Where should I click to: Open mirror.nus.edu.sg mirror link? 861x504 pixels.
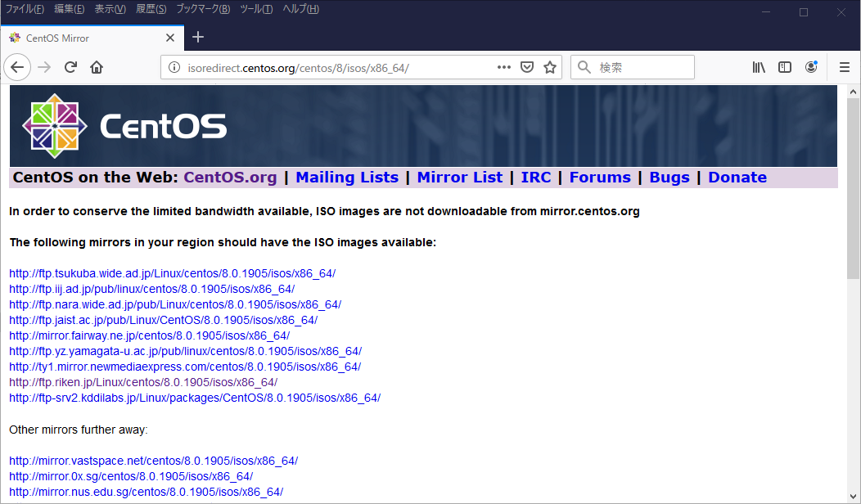(146, 492)
